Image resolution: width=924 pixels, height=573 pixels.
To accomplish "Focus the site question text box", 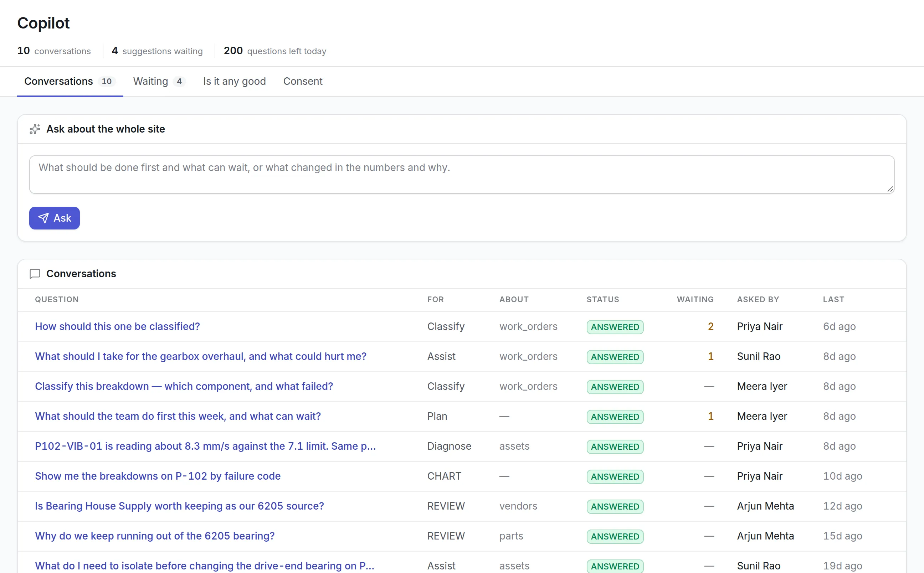I will pos(462,174).
